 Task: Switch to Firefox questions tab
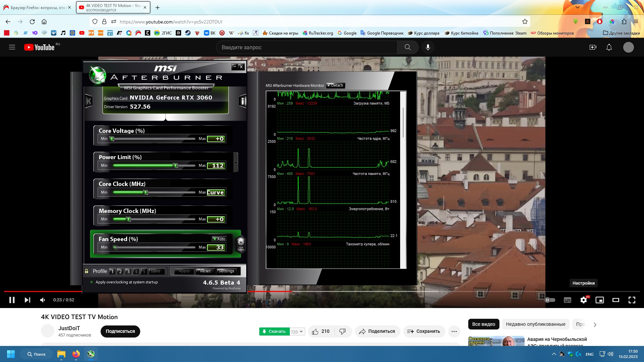coord(38,7)
